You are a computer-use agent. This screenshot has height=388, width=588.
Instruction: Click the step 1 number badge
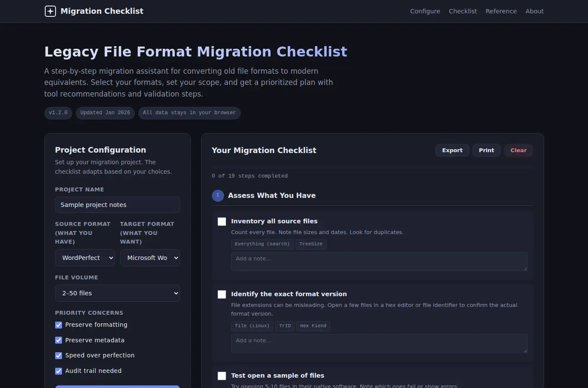(x=218, y=196)
